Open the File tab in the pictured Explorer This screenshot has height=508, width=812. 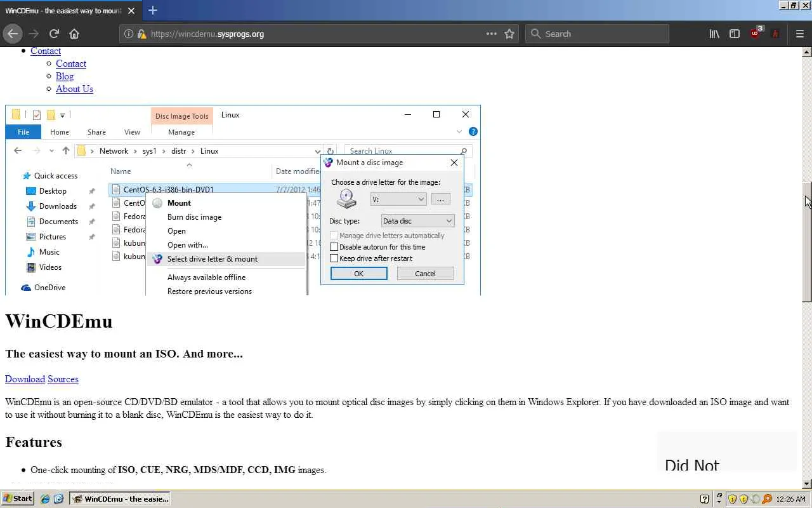[23, 132]
